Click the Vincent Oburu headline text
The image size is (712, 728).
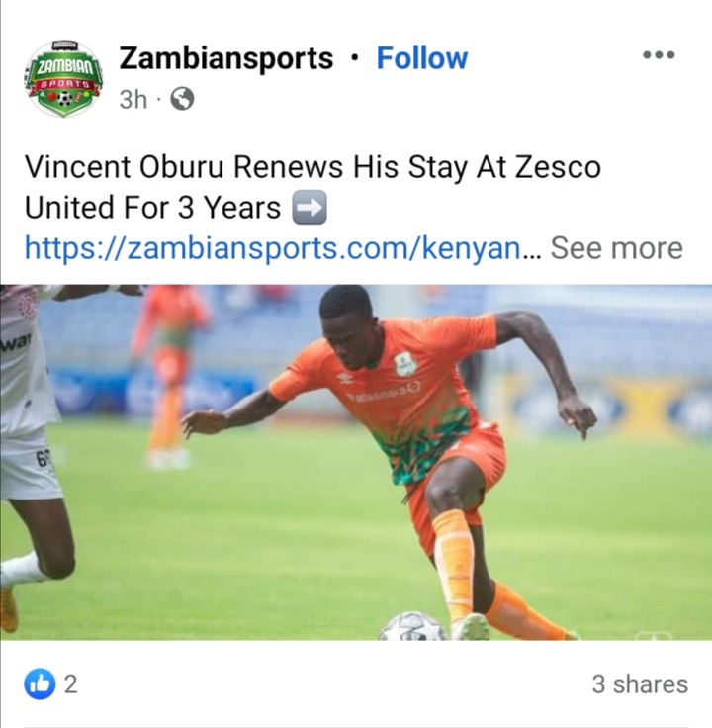pyautogui.click(x=312, y=187)
